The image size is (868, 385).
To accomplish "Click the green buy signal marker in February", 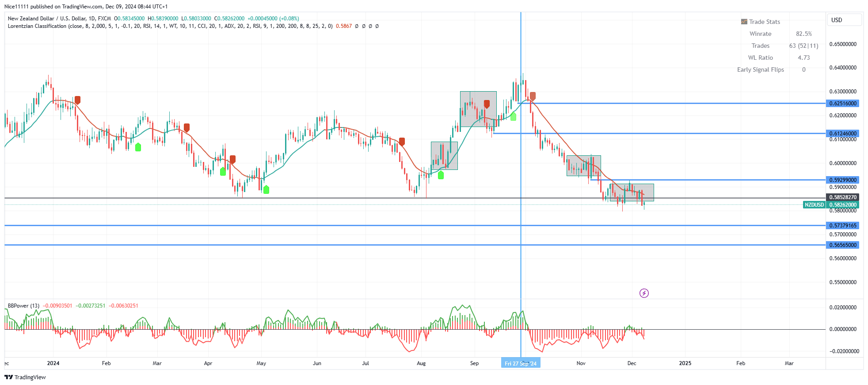I will 138,147.
